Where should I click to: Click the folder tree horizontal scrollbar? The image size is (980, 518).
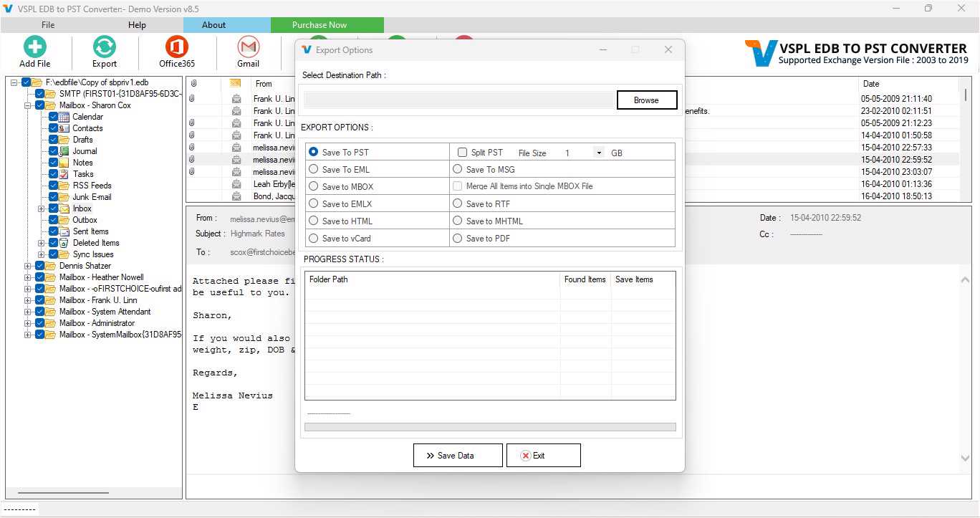point(64,494)
